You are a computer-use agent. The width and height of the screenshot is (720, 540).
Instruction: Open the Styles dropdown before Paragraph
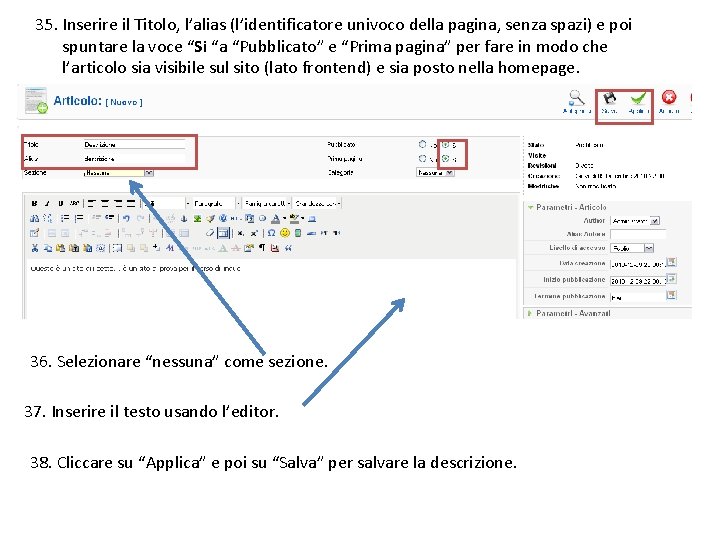pyautogui.click(x=165, y=203)
